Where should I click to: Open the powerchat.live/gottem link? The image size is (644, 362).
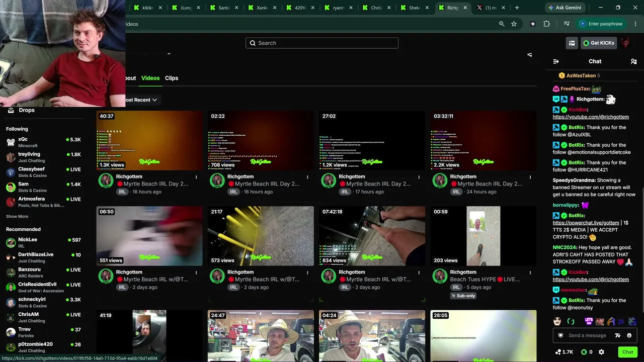pos(586,223)
